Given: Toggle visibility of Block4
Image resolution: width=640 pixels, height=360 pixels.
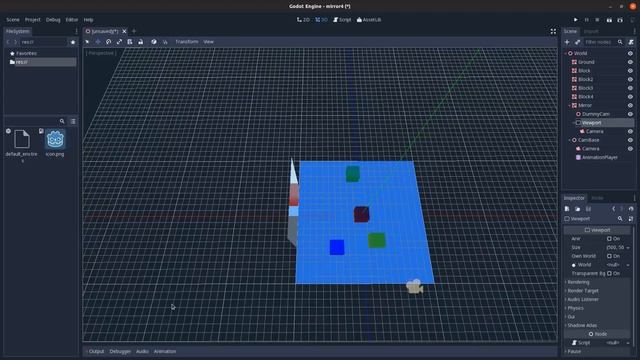Looking at the screenshot, I should click(x=630, y=97).
